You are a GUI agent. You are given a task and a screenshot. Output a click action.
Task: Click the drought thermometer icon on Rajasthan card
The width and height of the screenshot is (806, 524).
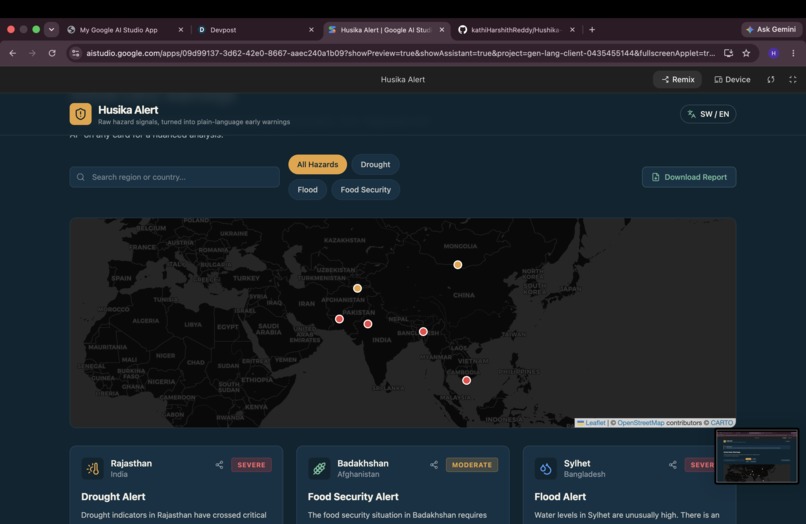[93, 468]
